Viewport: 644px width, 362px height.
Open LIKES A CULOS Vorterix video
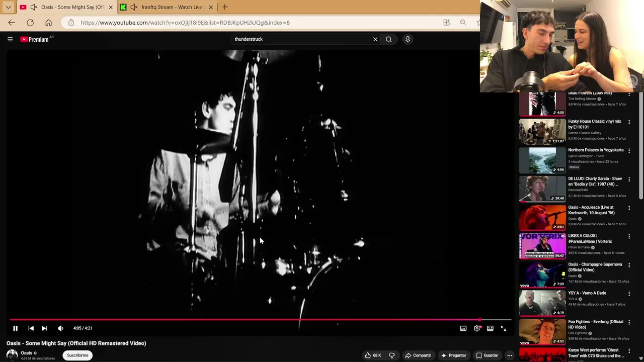tap(542, 246)
